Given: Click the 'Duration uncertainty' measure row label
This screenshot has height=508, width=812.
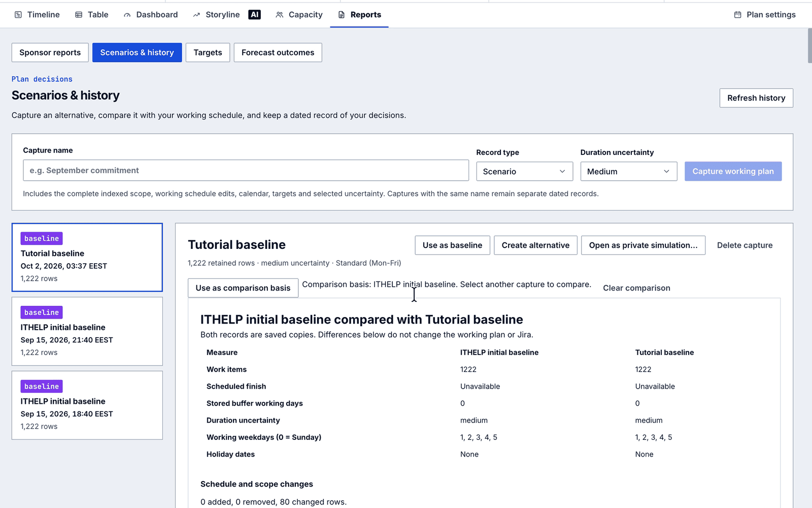Looking at the screenshot, I should click(x=243, y=421).
